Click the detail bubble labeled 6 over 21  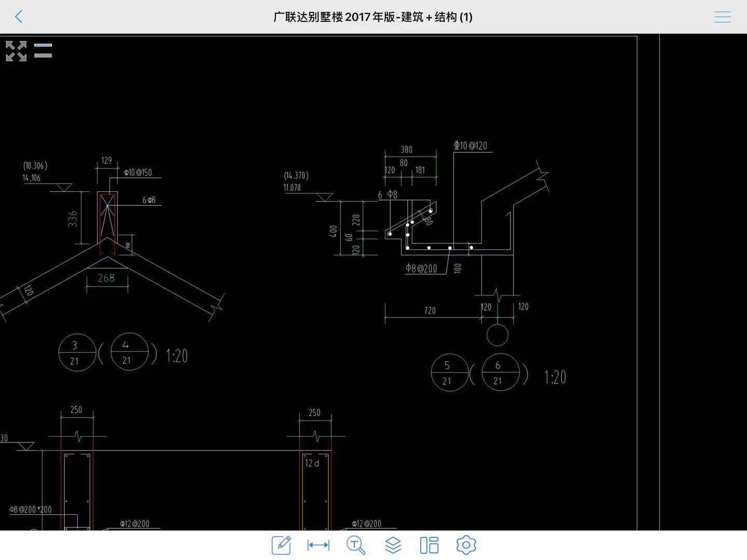pyautogui.click(x=501, y=372)
